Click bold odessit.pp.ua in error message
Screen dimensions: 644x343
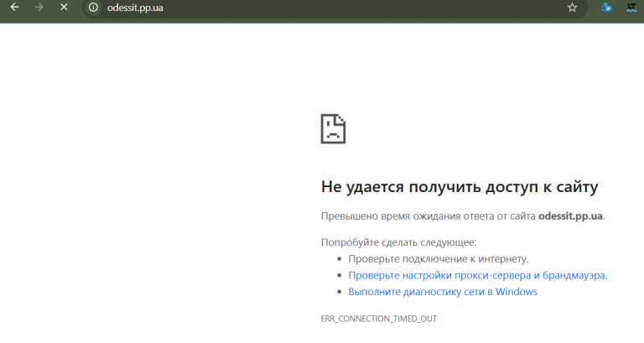570,216
